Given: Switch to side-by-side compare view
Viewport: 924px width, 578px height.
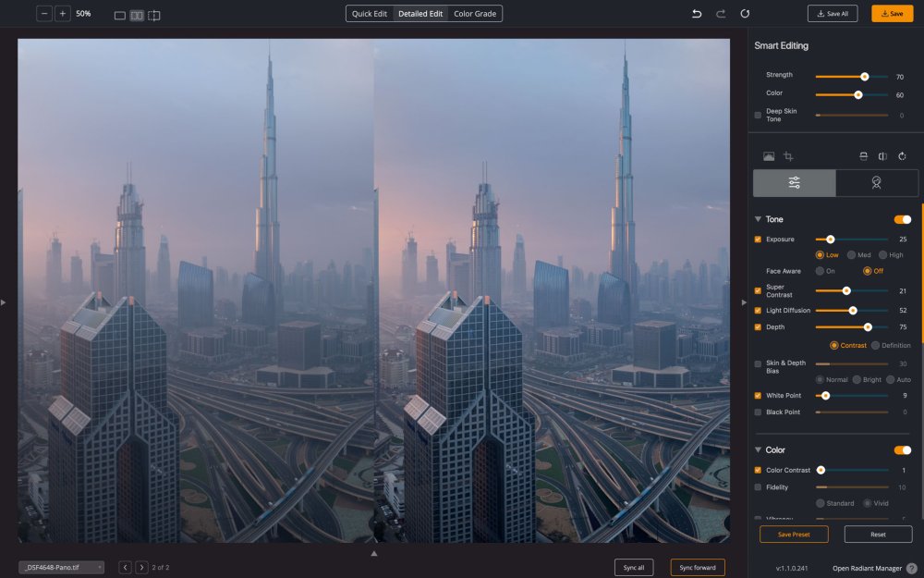Looking at the screenshot, I should 137,16.
